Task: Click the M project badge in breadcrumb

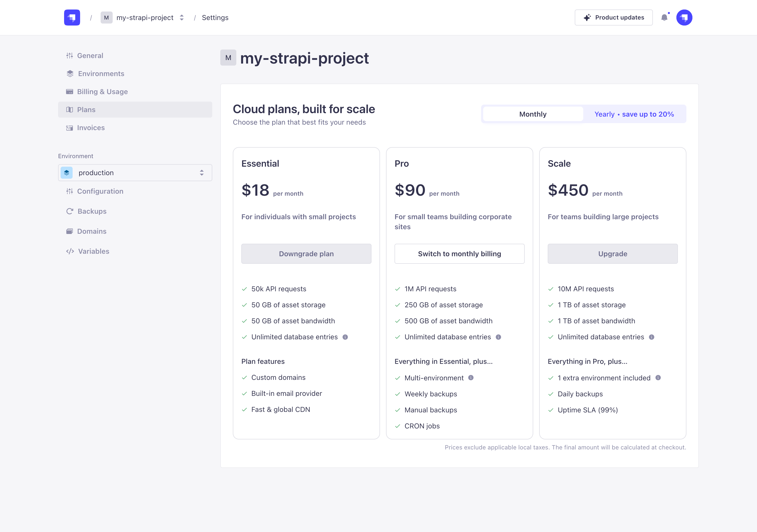Action: pos(106,18)
